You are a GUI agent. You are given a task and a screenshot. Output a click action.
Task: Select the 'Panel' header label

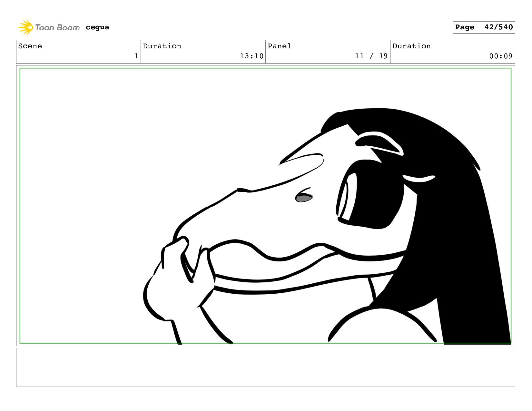[280, 46]
